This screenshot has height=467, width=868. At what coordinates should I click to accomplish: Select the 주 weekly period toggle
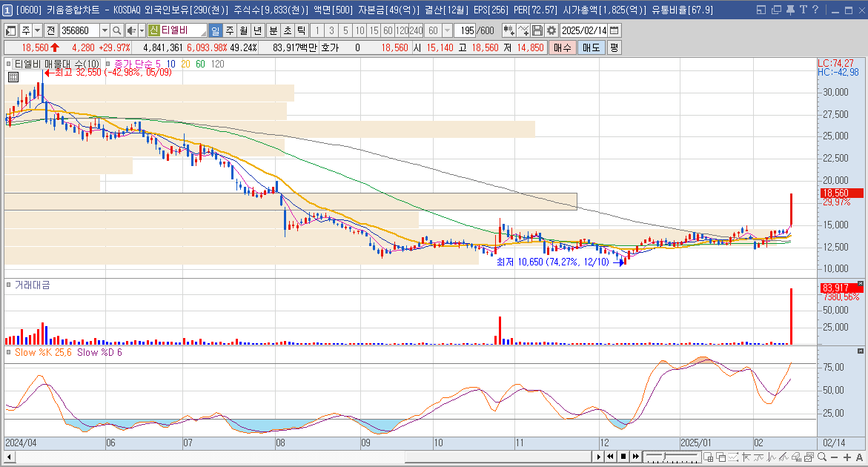(229, 30)
